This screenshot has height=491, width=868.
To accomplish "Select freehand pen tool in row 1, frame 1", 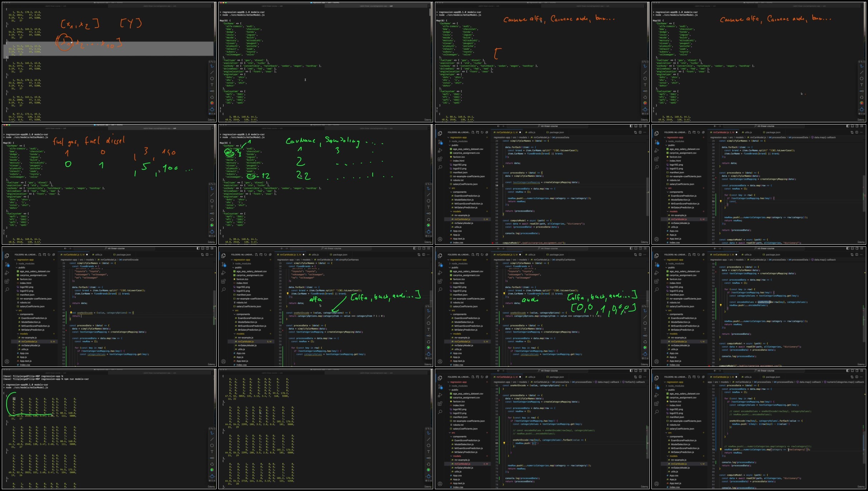I will (212, 66).
